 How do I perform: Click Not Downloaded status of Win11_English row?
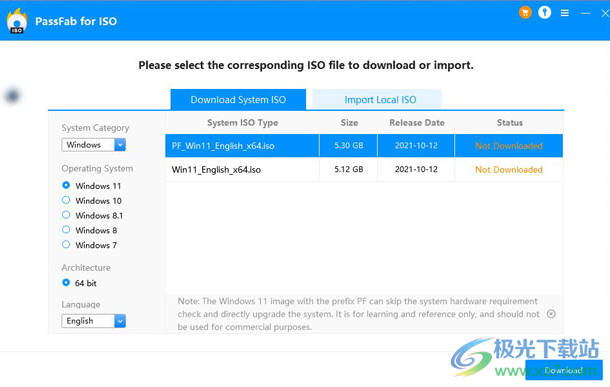(x=509, y=170)
